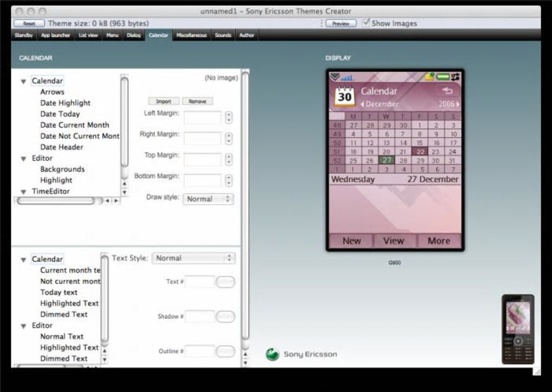Open the Text Style dropdown
Screen dimensions: 552x392
point(193,258)
